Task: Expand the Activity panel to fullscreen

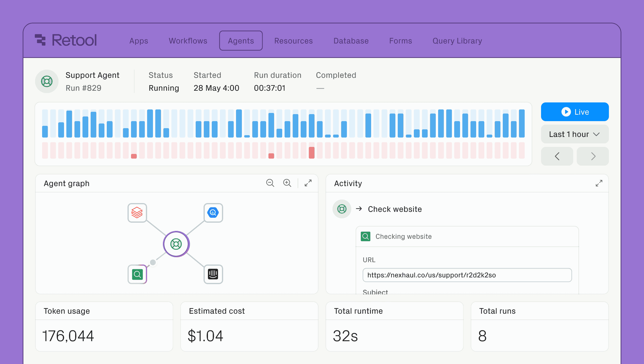Action: pos(599,183)
